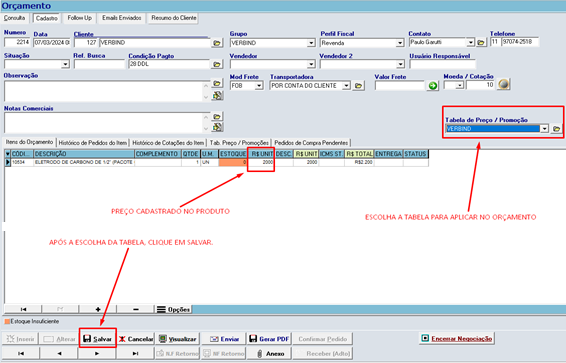
Task: Click into the Ref. Busca field
Action: [x=99, y=64]
